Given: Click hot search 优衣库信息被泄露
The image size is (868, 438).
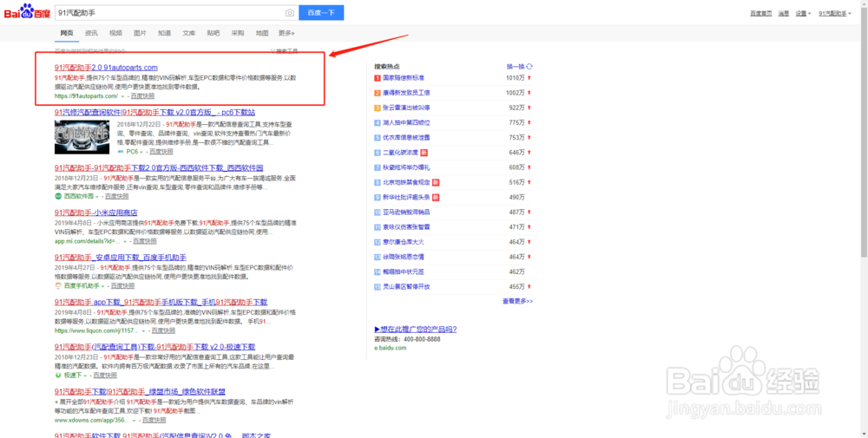Looking at the screenshot, I should click(x=406, y=138).
